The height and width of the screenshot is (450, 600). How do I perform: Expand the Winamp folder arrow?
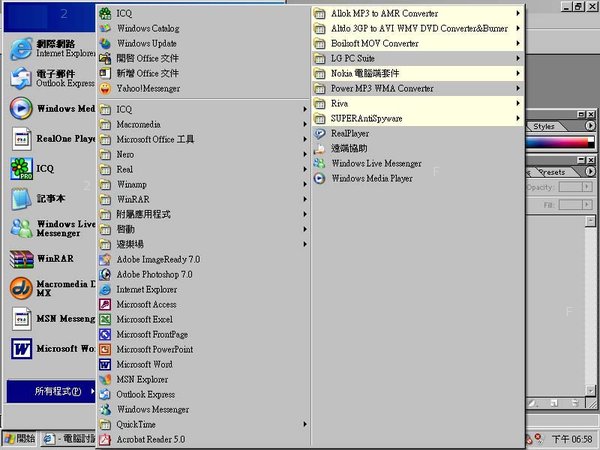(x=305, y=184)
